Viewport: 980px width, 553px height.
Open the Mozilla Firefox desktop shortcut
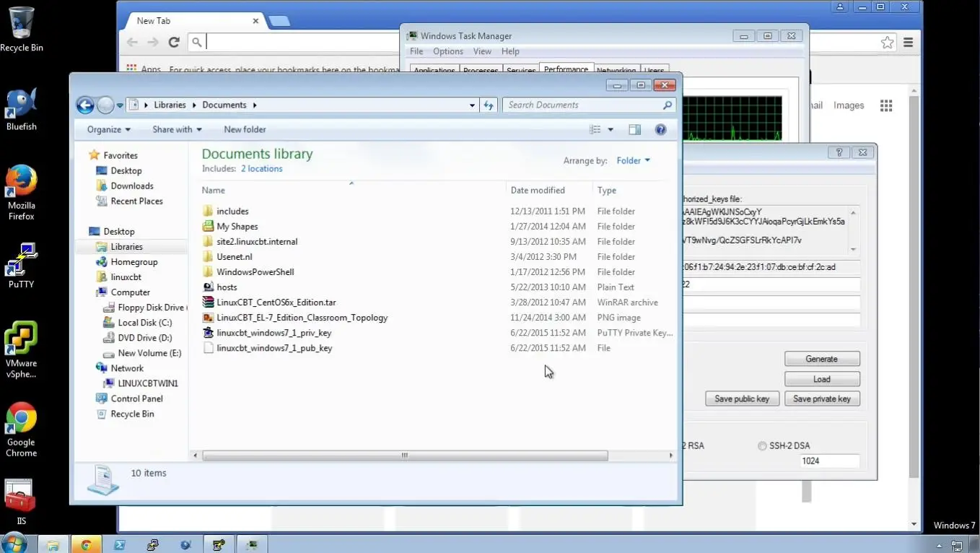tap(21, 193)
